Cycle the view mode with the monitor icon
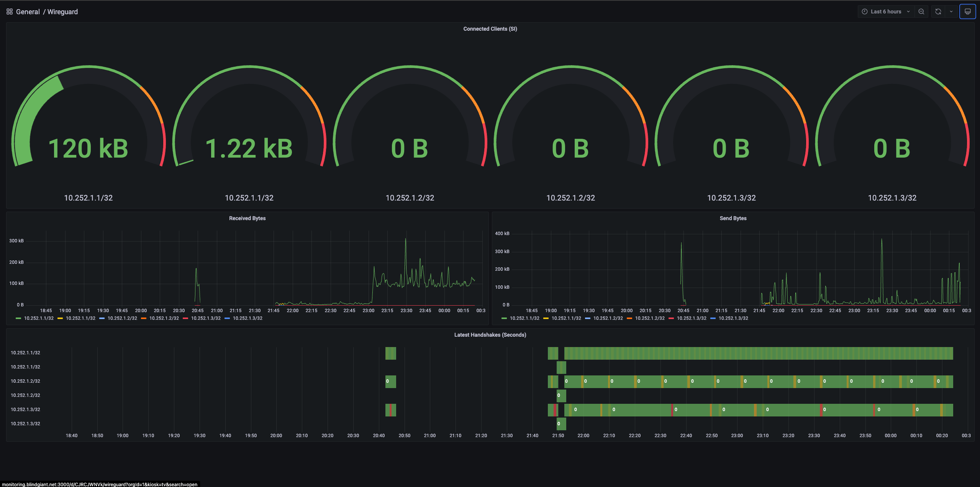This screenshot has width=980, height=487. [x=967, y=12]
